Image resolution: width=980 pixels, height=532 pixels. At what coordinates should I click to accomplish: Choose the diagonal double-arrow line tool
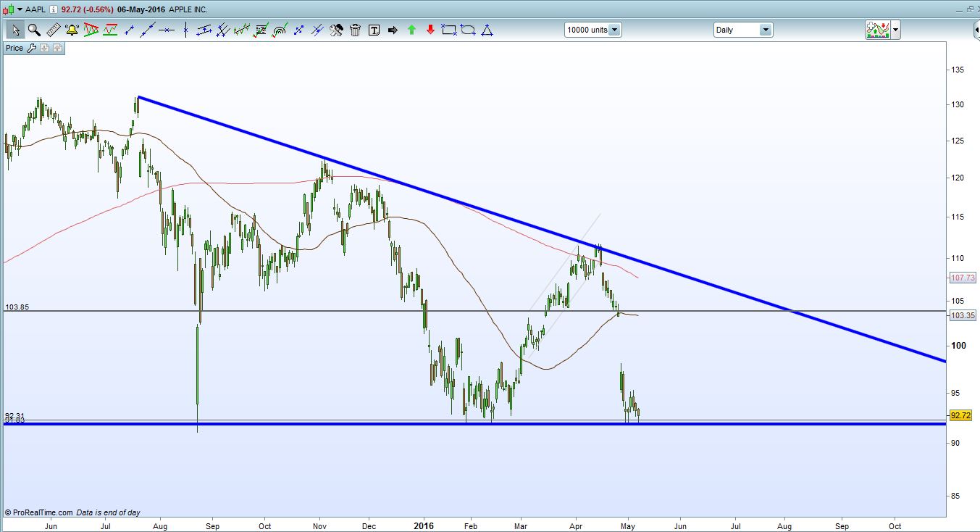298,30
